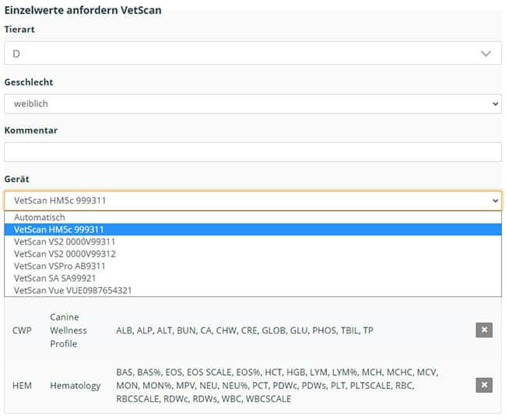Choose VetScan Vue VUE0987654321 device

(x=253, y=290)
